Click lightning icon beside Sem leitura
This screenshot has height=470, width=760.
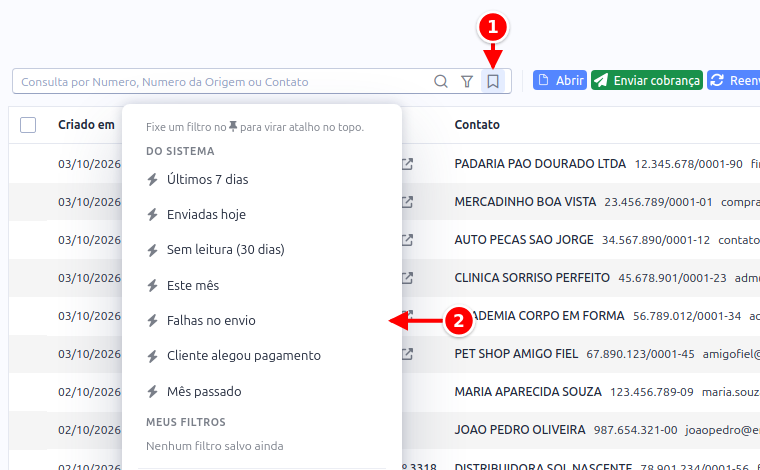pos(153,250)
